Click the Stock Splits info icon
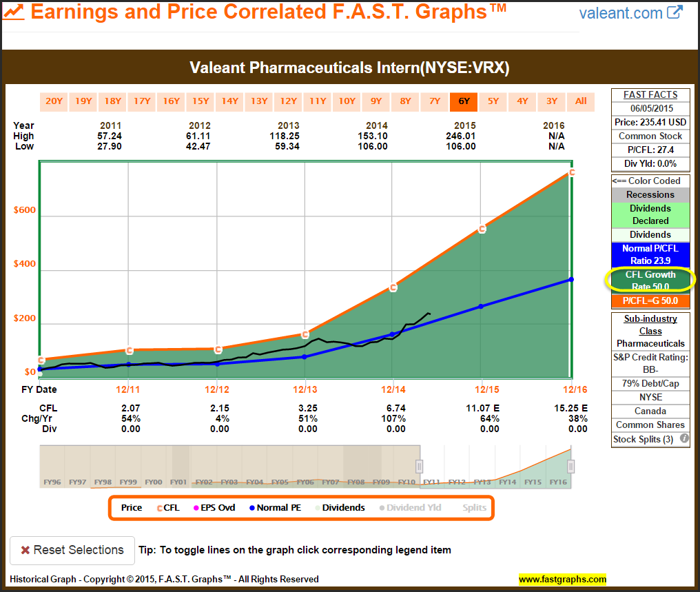 click(684, 438)
